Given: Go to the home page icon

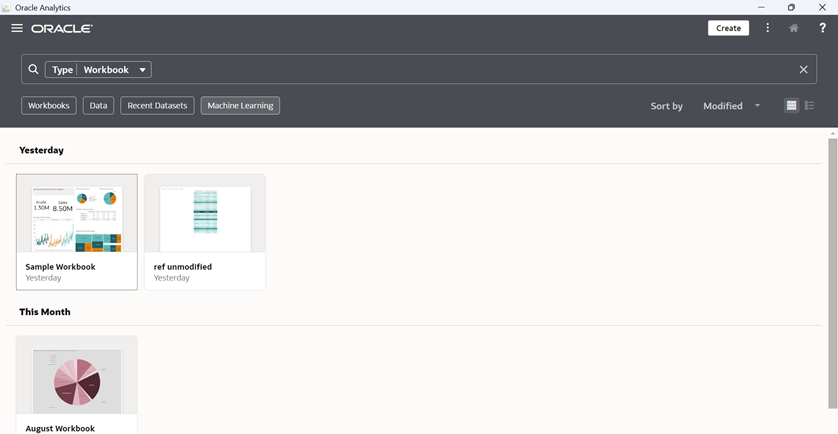Looking at the screenshot, I should click(x=794, y=28).
